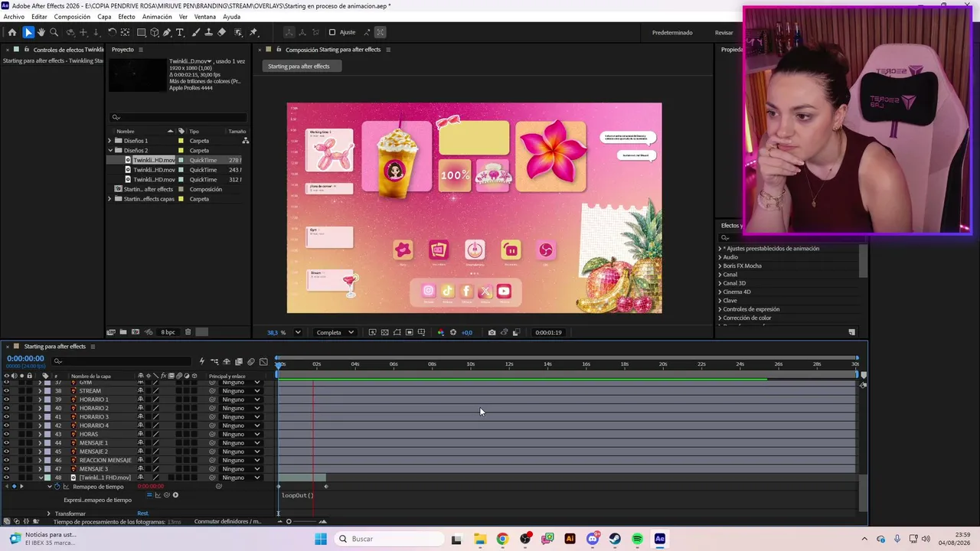This screenshot has width=980, height=551.
Task: Select the Roto Brush tool
Action: click(x=238, y=32)
